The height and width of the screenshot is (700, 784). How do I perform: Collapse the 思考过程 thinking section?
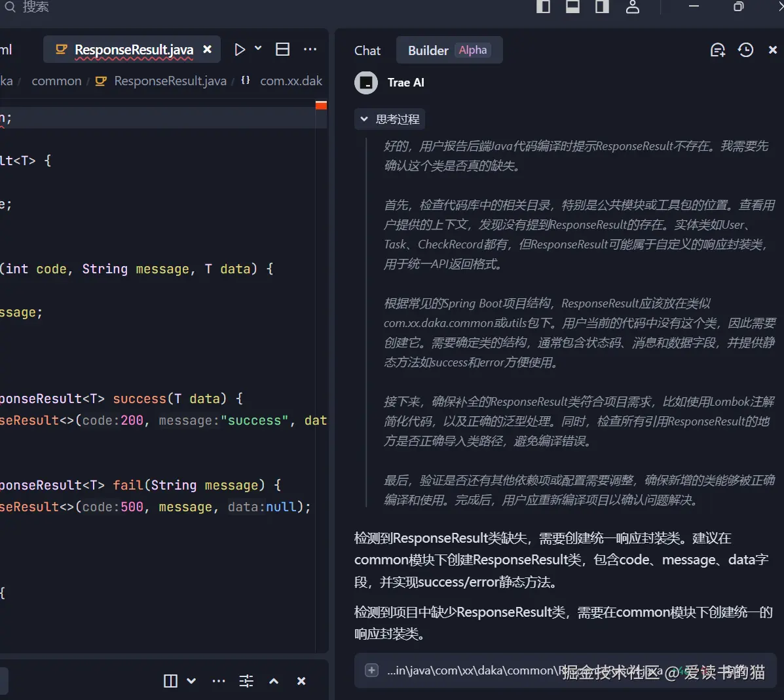364,119
